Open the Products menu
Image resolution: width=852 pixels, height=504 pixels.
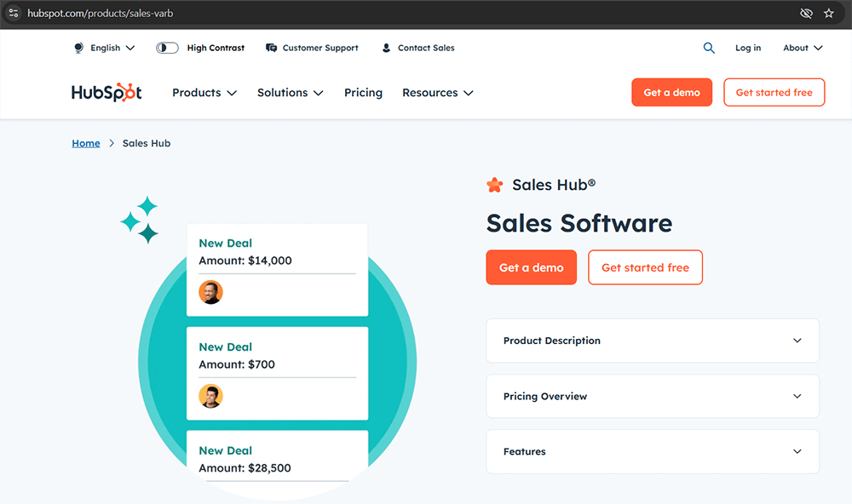(x=204, y=93)
